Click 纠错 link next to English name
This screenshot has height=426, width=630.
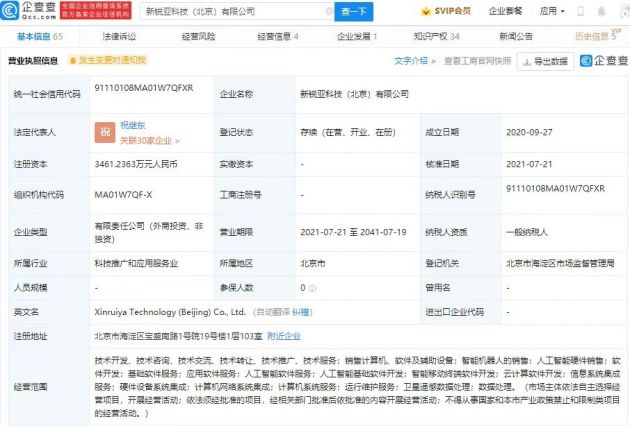click(x=300, y=312)
